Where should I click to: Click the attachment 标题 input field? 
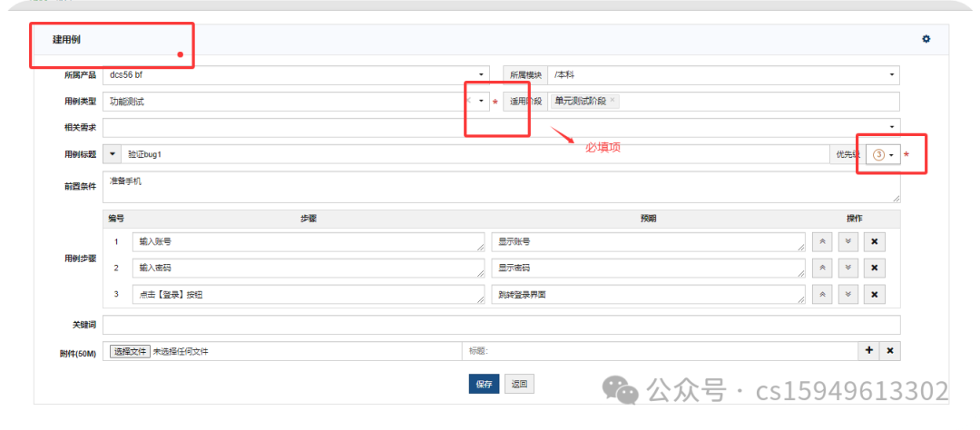(660, 351)
